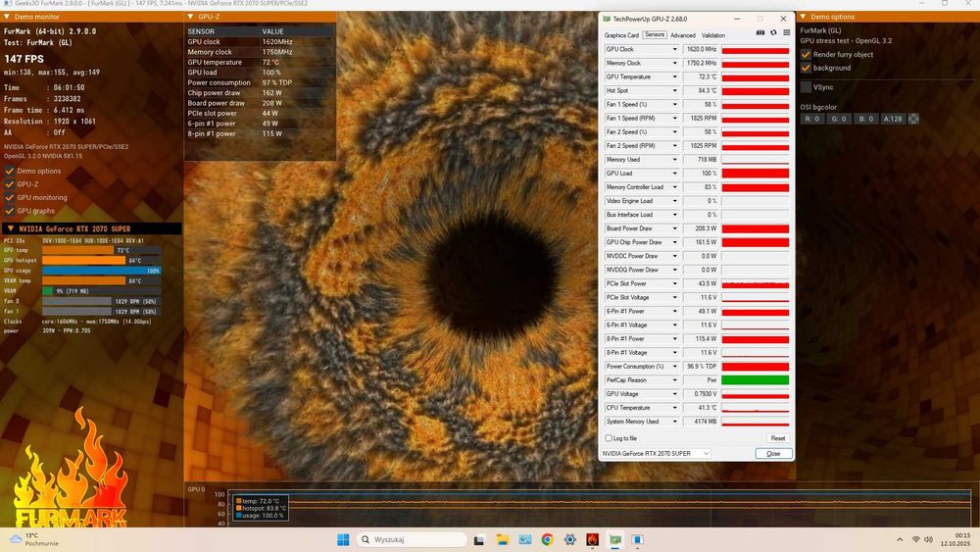
Task: Open the Windows Start menu
Action: tap(343, 539)
